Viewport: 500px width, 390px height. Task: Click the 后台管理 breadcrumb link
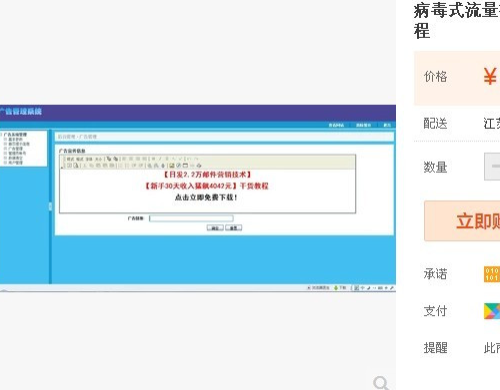[67, 137]
